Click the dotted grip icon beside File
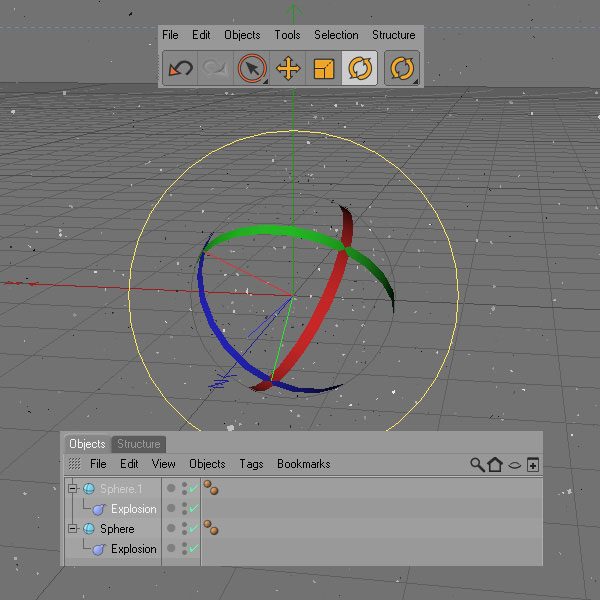Image resolution: width=600 pixels, height=600 pixels. point(75,464)
